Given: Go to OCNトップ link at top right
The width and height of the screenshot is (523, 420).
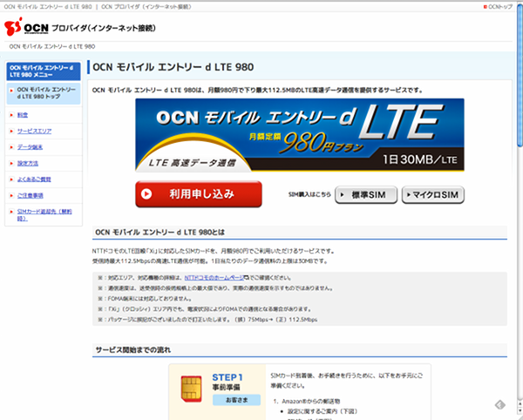Looking at the screenshot, I should point(500,7).
